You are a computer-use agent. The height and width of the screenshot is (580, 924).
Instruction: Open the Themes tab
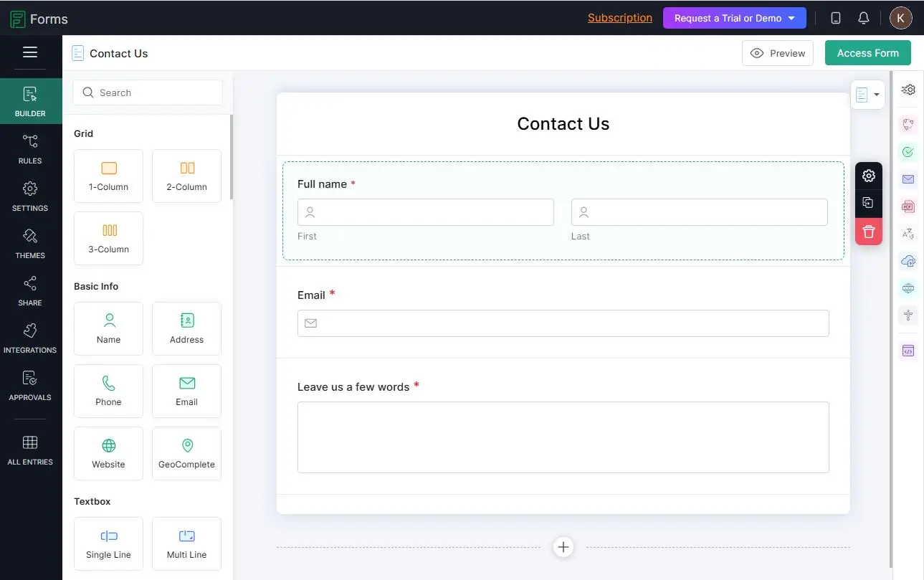30,243
